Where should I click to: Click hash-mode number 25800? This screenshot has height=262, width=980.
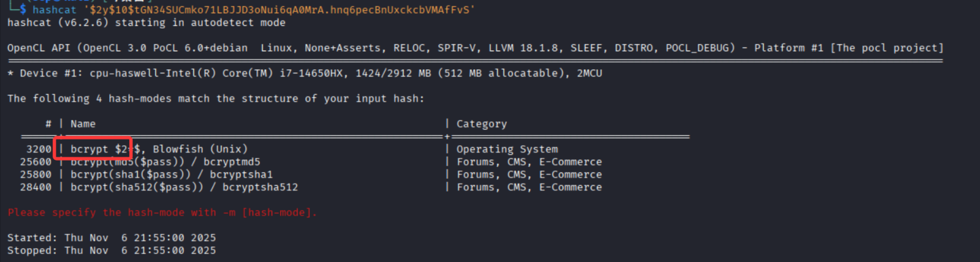click(x=36, y=174)
